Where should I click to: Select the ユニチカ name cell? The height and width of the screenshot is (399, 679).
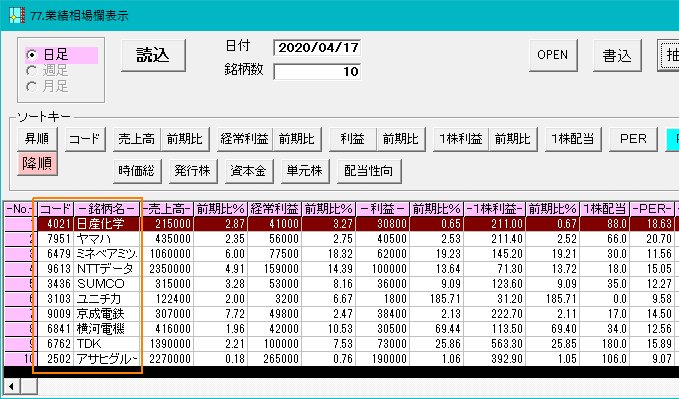pos(107,299)
